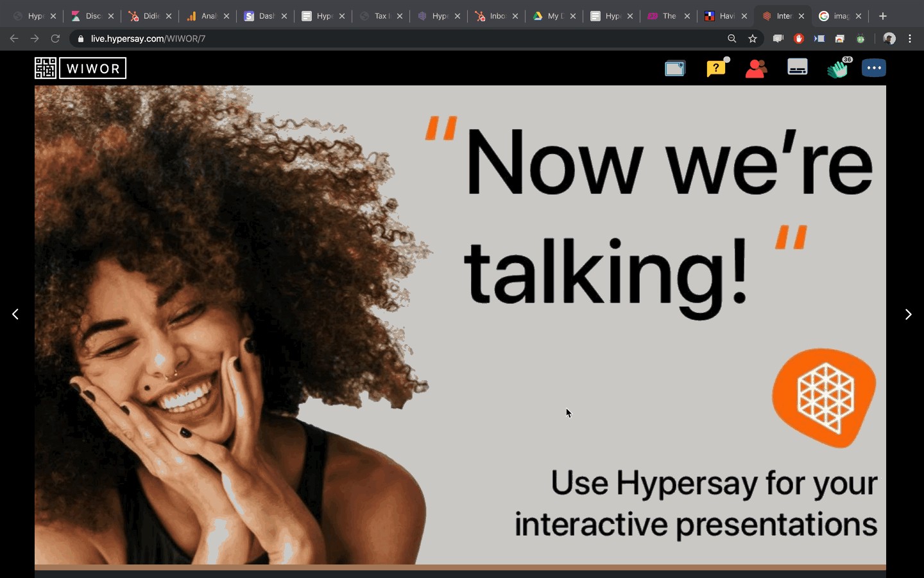The image size is (924, 578).
Task: Open the blue three-dot more menu
Action: pyautogui.click(x=874, y=68)
